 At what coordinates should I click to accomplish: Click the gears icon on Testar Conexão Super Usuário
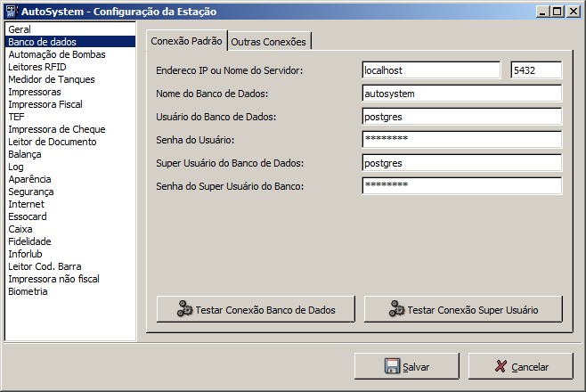[x=396, y=309]
